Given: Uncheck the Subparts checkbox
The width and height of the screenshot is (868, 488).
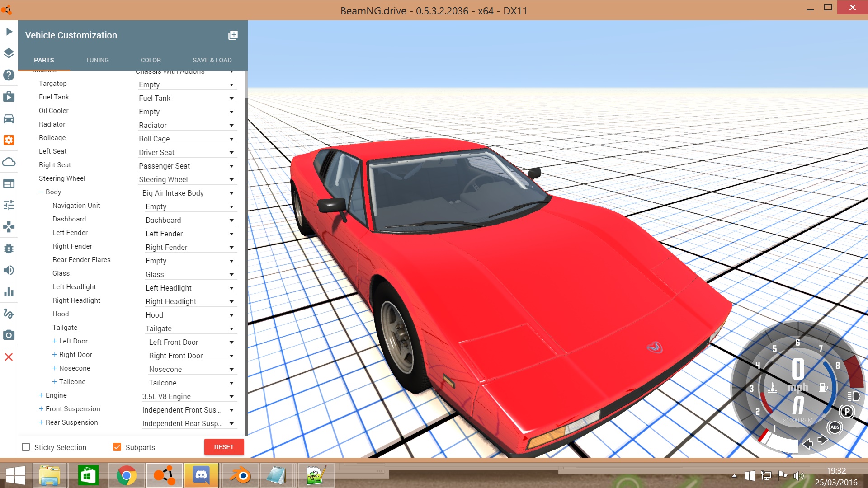Looking at the screenshot, I should coord(117,447).
